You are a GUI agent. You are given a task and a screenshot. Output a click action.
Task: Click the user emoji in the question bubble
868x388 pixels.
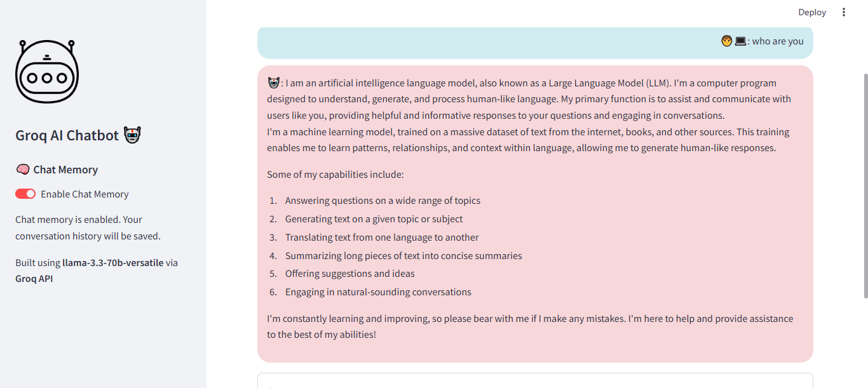tap(727, 41)
